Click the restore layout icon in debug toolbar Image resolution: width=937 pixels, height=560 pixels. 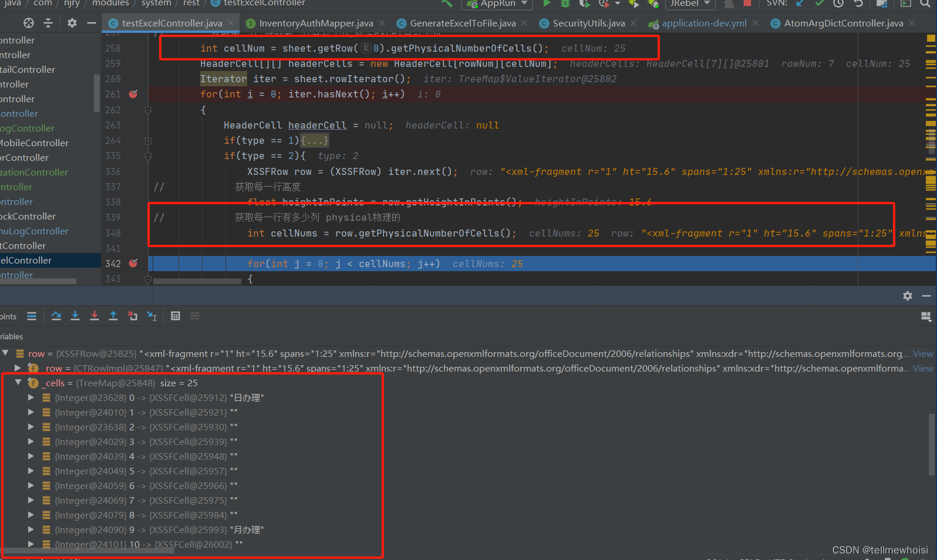(926, 317)
